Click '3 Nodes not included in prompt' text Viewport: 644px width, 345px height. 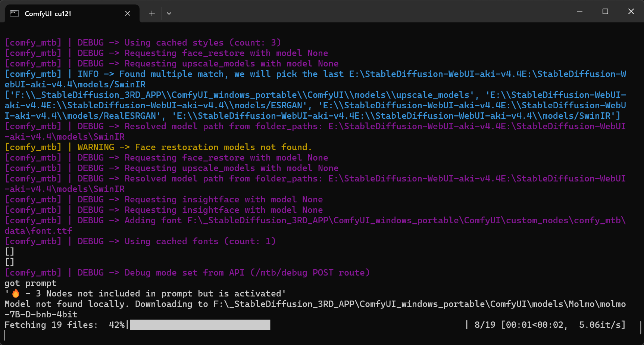coord(122,293)
